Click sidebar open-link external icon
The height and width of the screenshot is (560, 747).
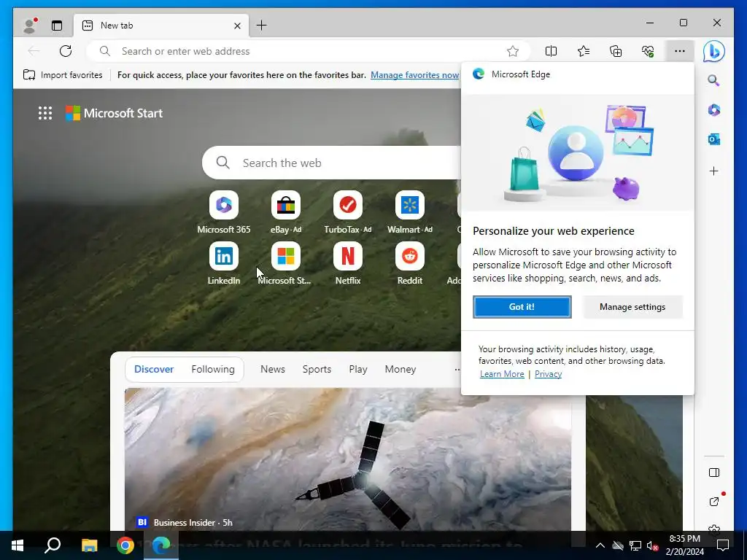click(713, 502)
